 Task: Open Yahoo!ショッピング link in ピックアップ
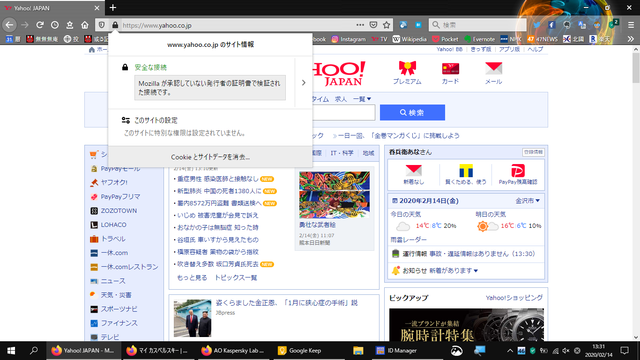click(514, 298)
